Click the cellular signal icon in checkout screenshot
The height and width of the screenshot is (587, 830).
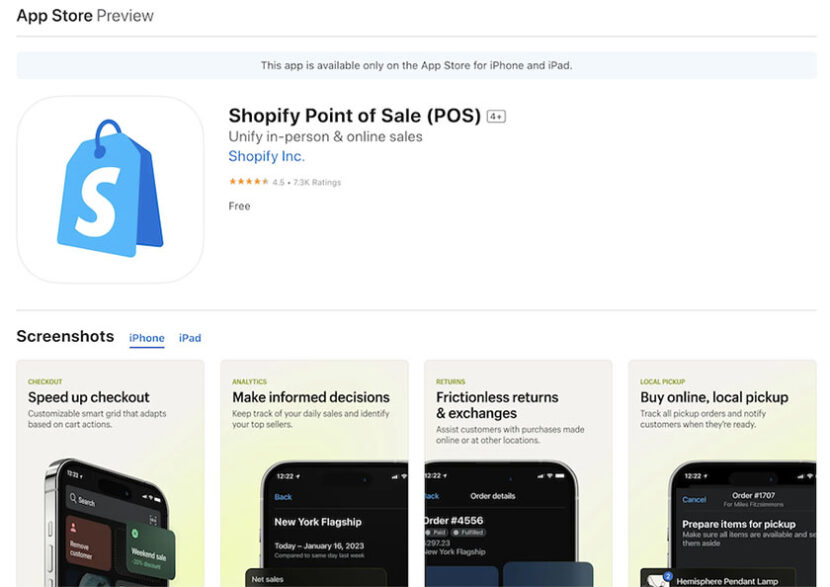pos(147,495)
